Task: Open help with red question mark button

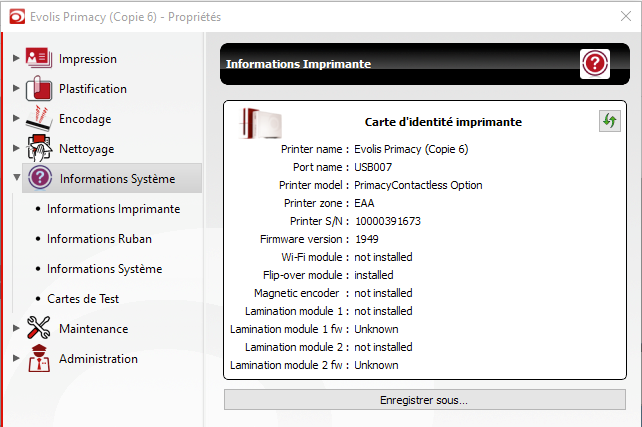Action: [x=595, y=64]
